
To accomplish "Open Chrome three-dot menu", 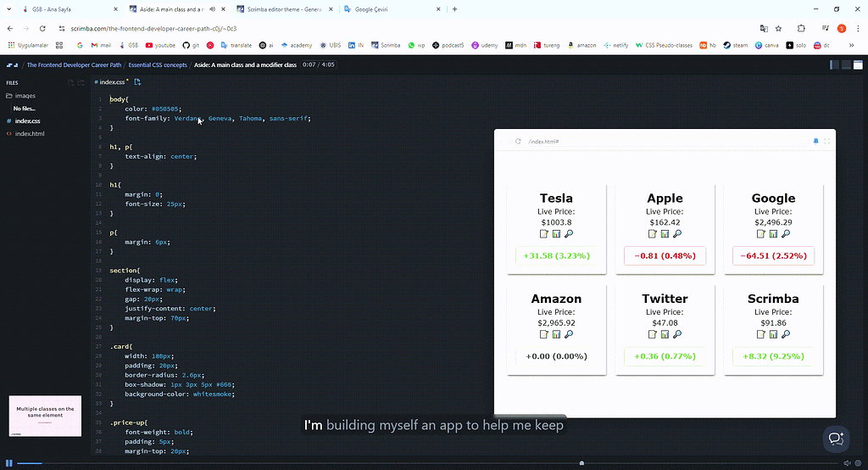I will tap(856, 28).
